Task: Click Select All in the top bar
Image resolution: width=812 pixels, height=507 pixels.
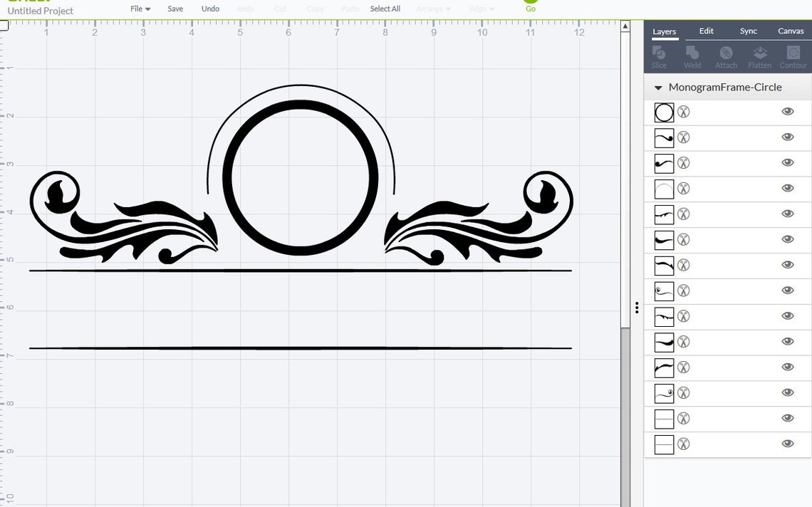Action: 385,9
